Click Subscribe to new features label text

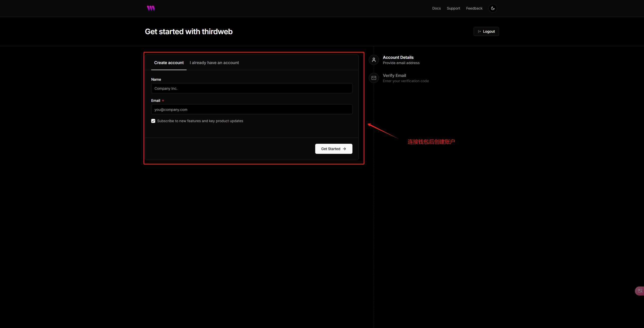[x=200, y=121]
